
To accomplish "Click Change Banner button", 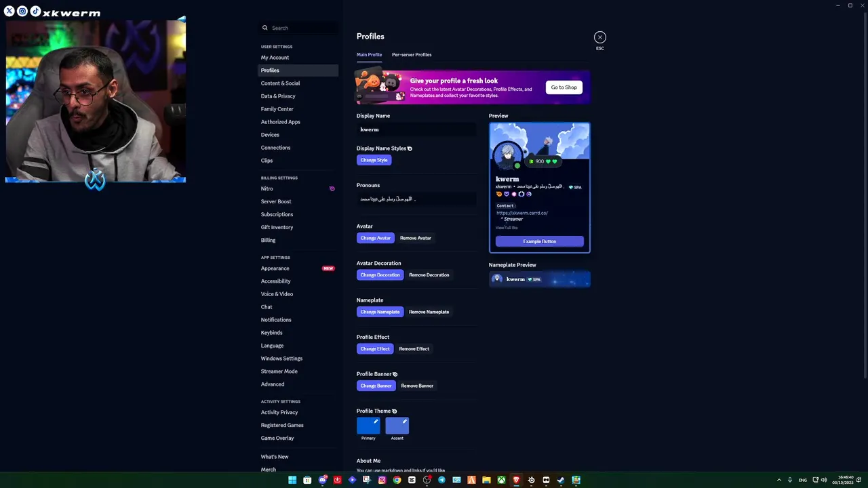I will click(x=376, y=386).
